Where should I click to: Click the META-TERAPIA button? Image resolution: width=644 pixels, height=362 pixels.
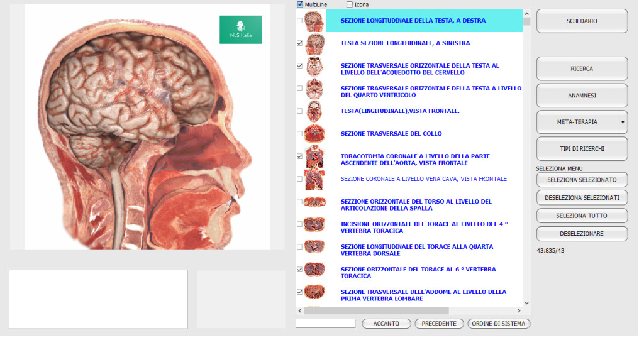point(577,122)
